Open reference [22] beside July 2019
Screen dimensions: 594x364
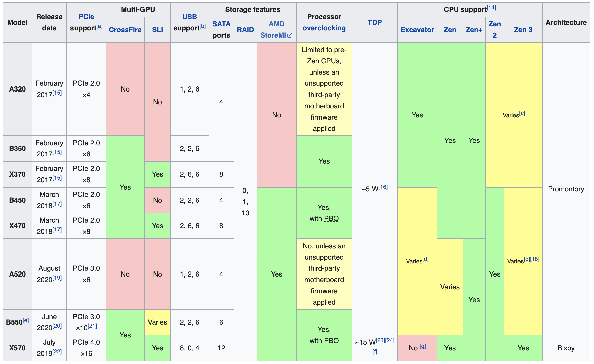coord(57,351)
